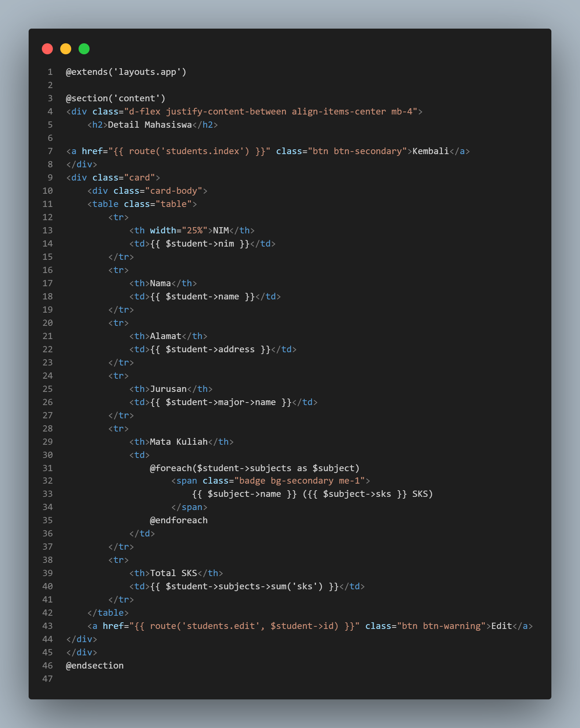This screenshot has width=580, height=728.
Task: Click the $subject->name expression
Action: coord(244,494)
